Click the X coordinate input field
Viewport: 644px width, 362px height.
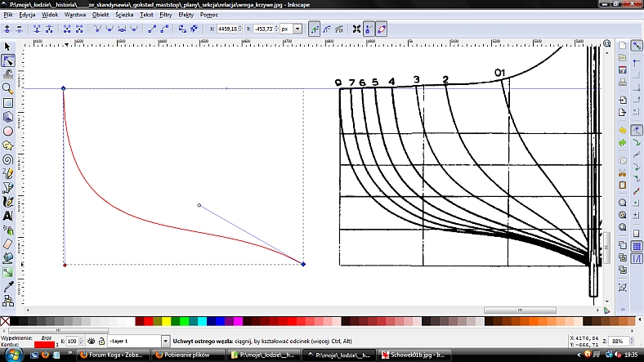[x=229, y=29]
